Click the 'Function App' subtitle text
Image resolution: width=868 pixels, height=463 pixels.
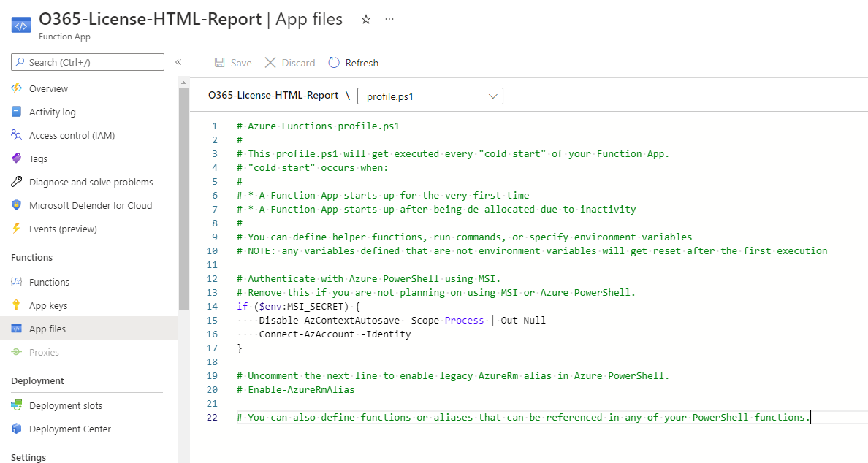click(64, 37)
